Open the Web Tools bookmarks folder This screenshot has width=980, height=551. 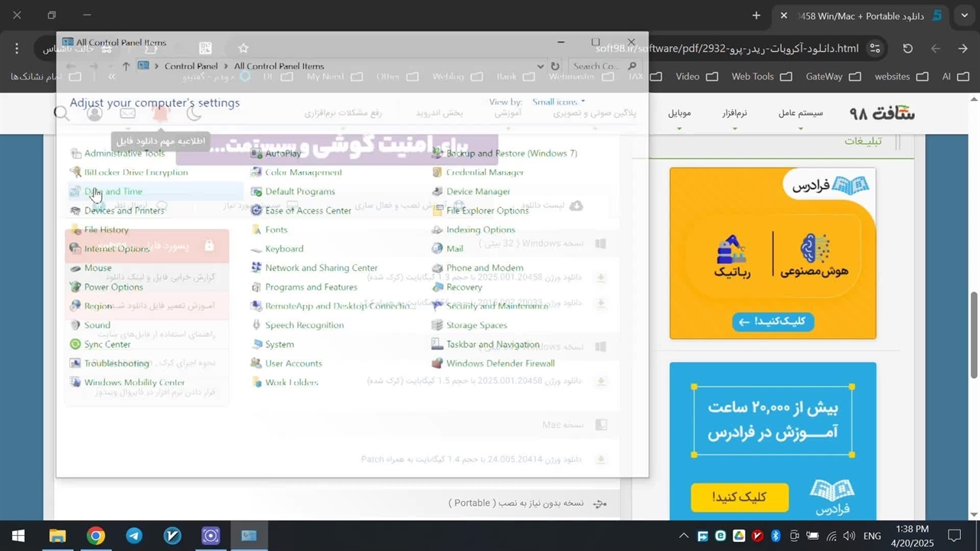click(x=762, y=77)
